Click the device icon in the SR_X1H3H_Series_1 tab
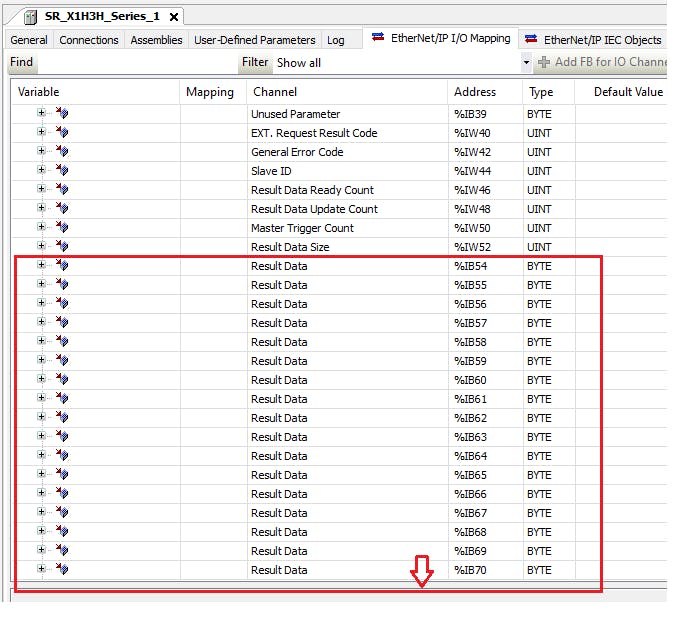690x618 pixels. (30, 16)
